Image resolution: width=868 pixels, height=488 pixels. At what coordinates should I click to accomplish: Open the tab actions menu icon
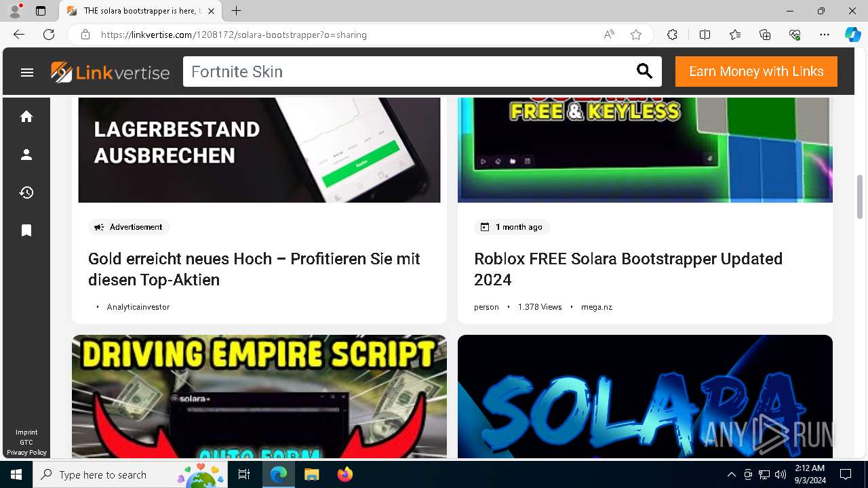[x=41, y=11]
